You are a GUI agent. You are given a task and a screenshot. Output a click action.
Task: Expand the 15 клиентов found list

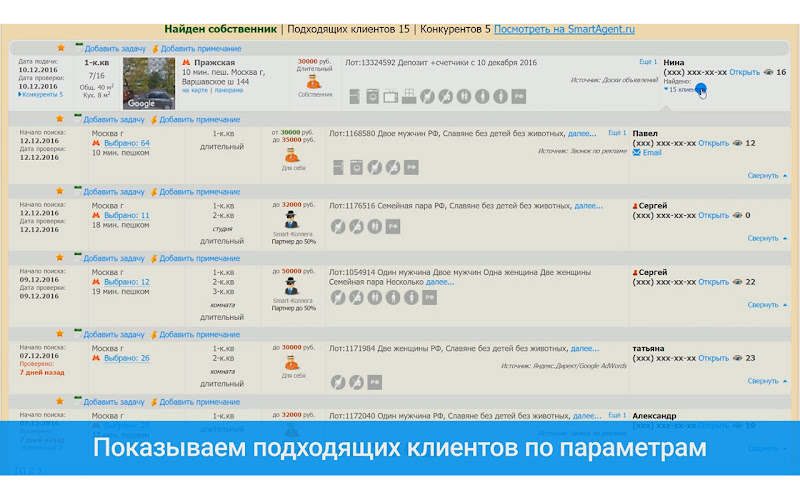(681, 89)
